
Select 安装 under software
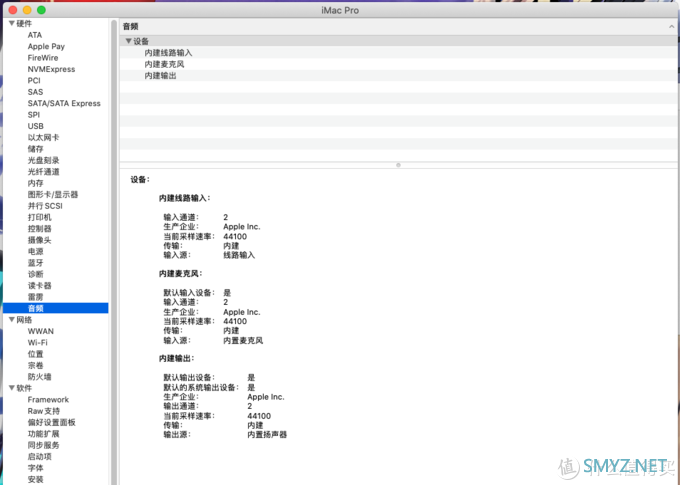coord(36,479)
